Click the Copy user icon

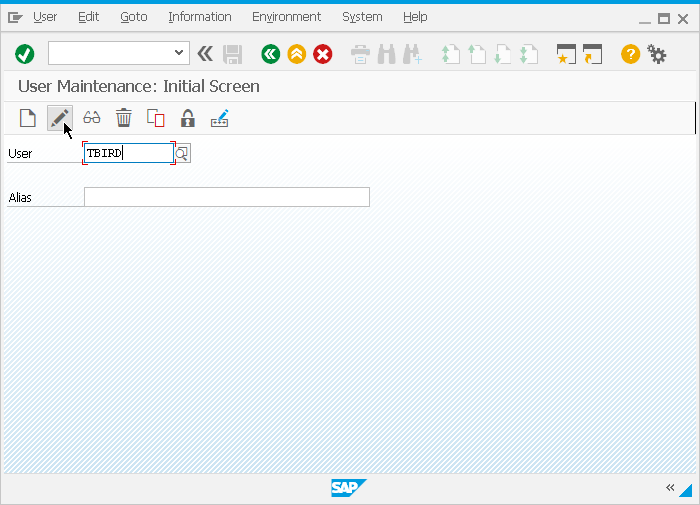(x=156, y=118)
